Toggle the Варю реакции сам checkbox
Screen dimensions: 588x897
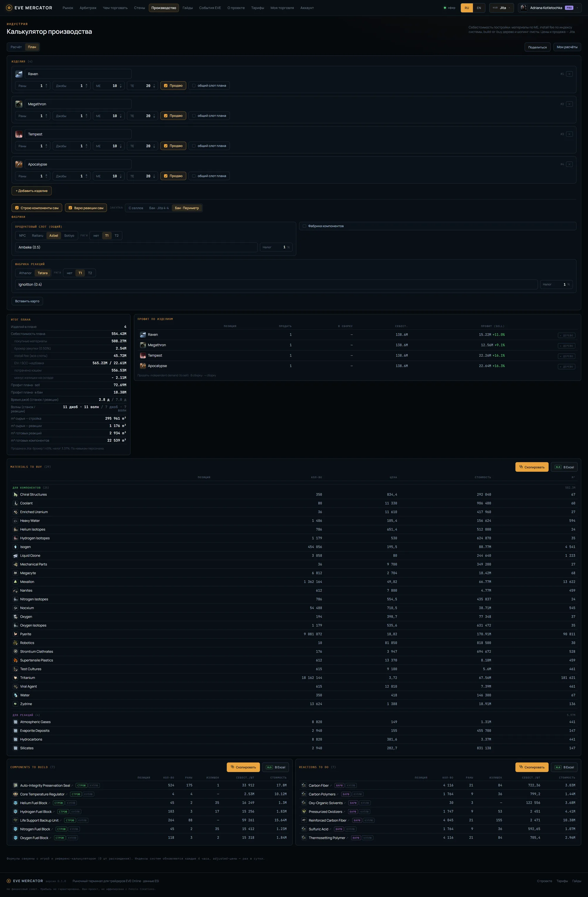[70, 208]
